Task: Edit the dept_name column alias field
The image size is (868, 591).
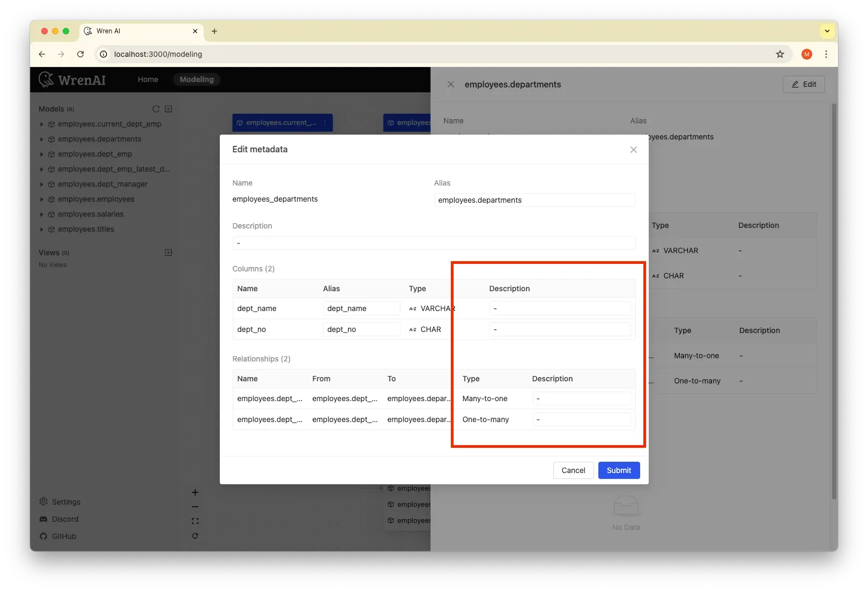Action: tap(361, 308)
